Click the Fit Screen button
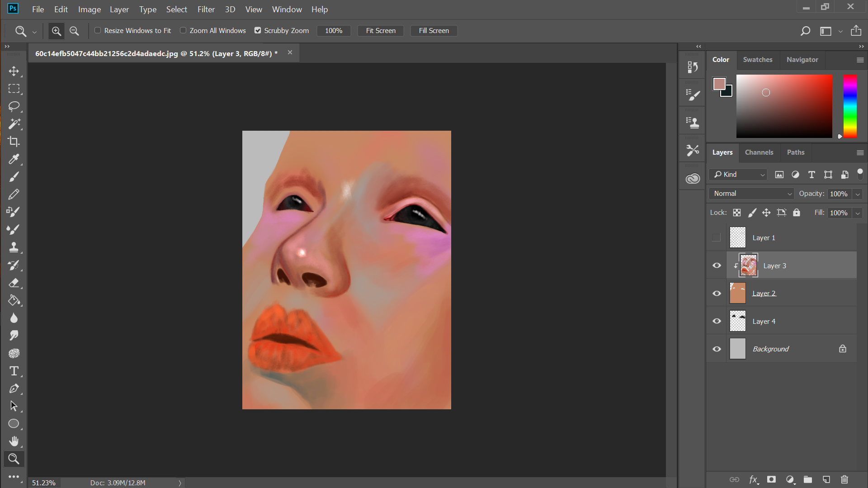Viewport: 868px width, 488px height. point(381,30)
